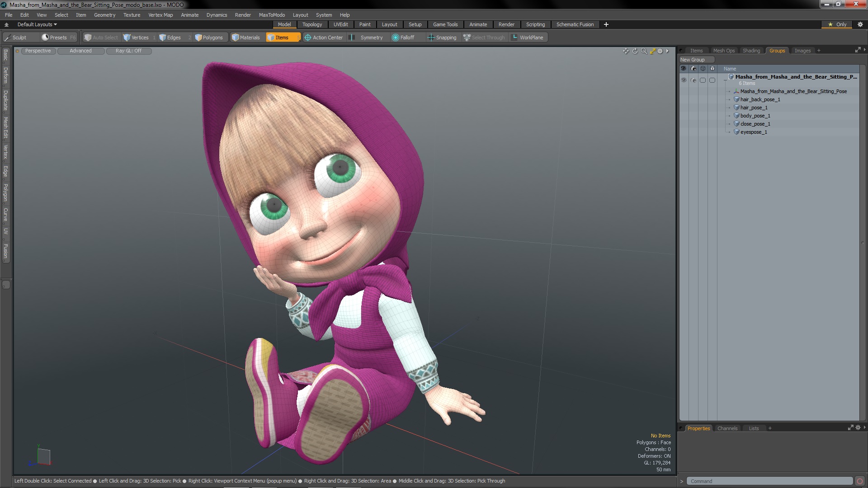
Task: Add a tab to the Properties panel
Action: 770,428
